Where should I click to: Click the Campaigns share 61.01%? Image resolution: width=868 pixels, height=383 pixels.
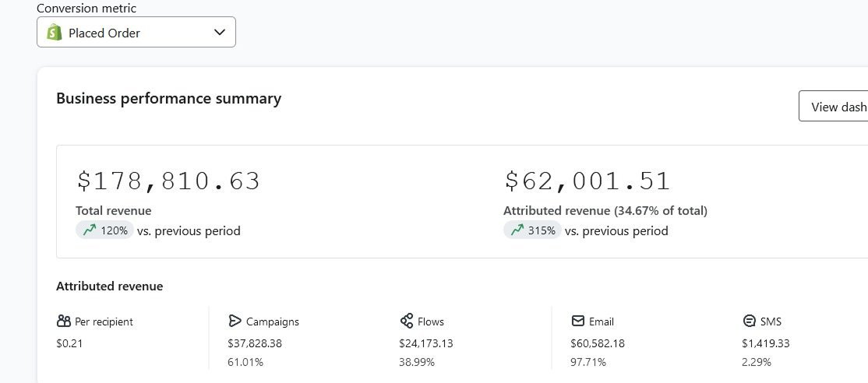pyautogui.click(x=245, y=363)
